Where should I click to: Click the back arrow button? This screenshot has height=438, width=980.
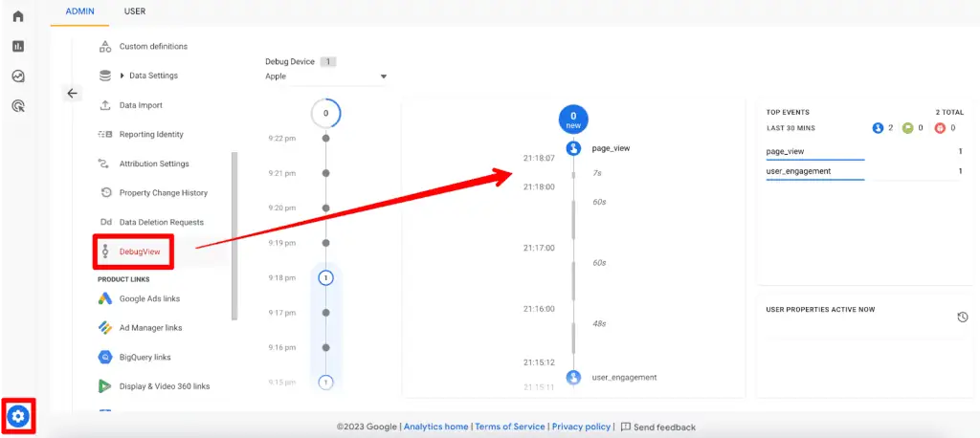[73, 93]
